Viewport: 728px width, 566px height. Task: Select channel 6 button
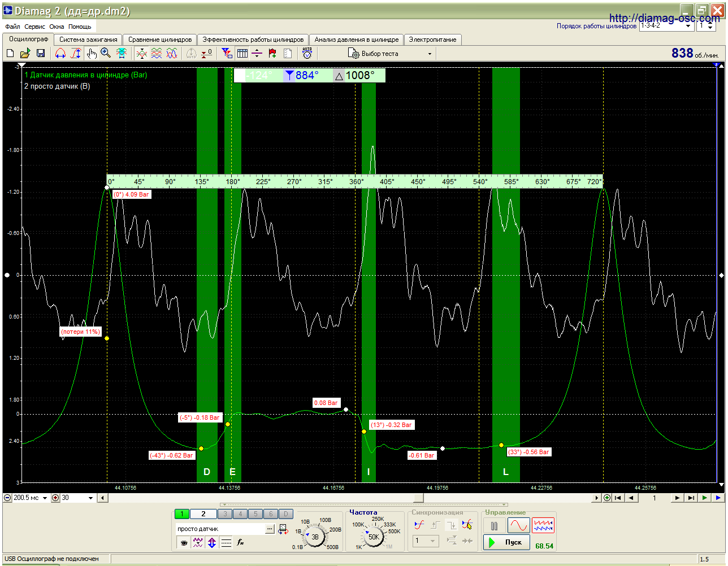point(271,514)
